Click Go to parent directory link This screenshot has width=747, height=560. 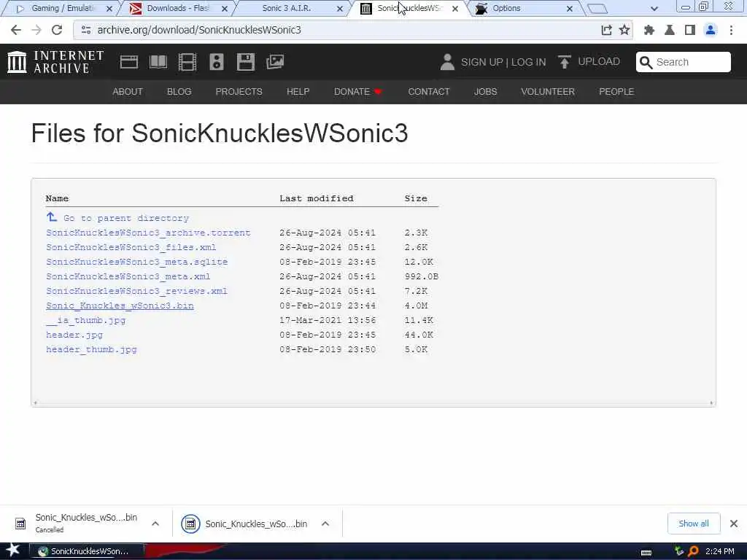(126, 218)
